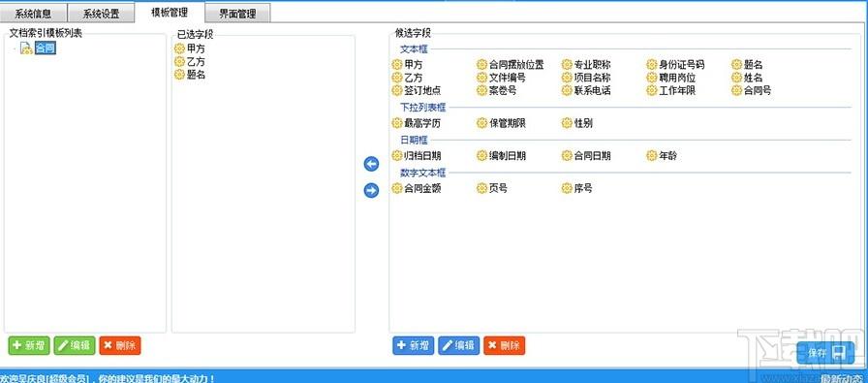Viewport: 868px width, 383px height.
Task: Select the 合同日期 date field
Action: (x=587, y=156)
